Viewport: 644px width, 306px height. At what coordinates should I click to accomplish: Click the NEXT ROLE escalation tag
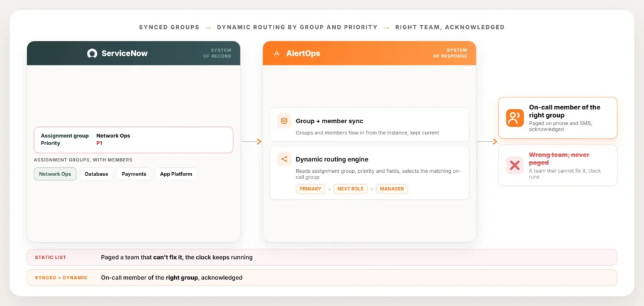[x=350, y=189]
